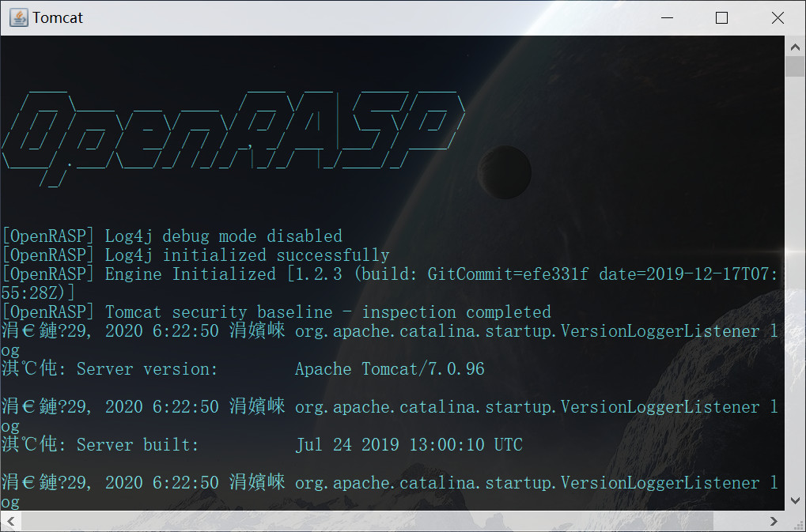Minimize the Tomcat console window
The width and height of the screenshot is (806, 532).
668,17
